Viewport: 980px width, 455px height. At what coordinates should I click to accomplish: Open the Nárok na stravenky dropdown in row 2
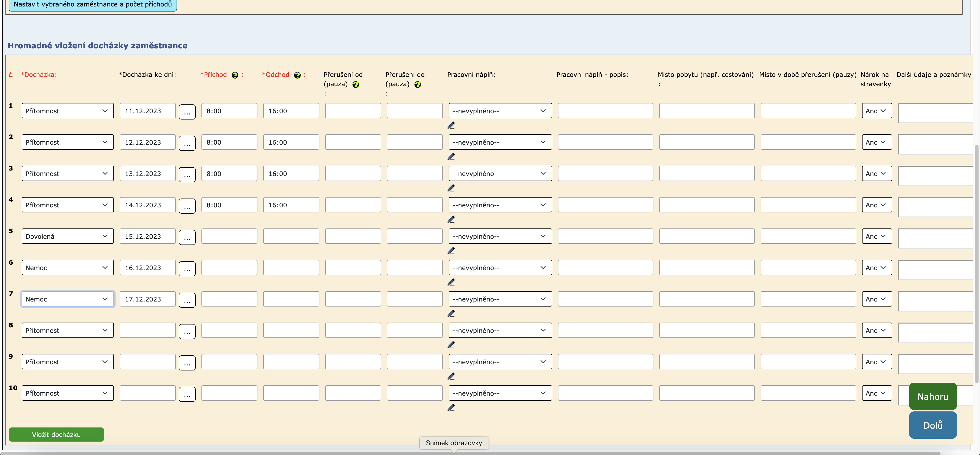point(876,142)
